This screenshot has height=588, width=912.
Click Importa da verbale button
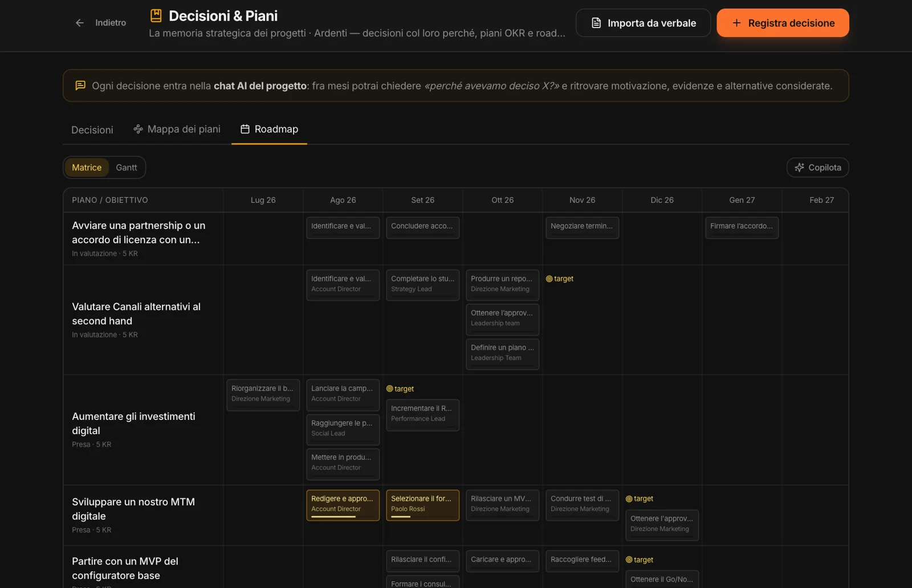[643, 23]
